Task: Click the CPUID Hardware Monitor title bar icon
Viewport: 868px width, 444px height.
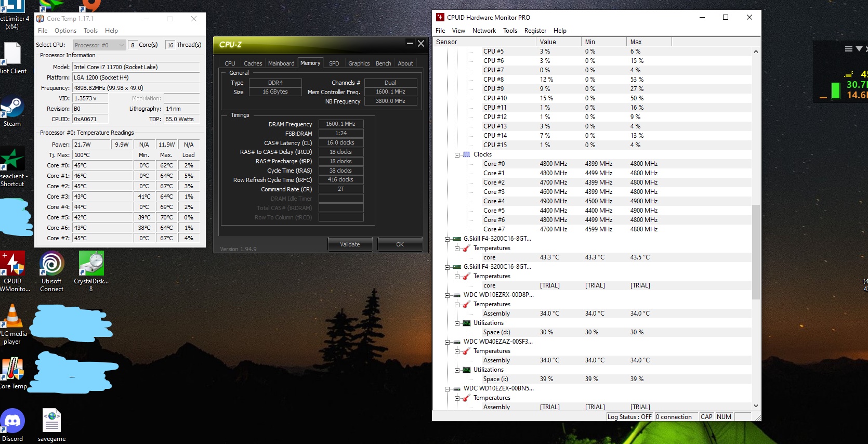Action: point(440,17)
